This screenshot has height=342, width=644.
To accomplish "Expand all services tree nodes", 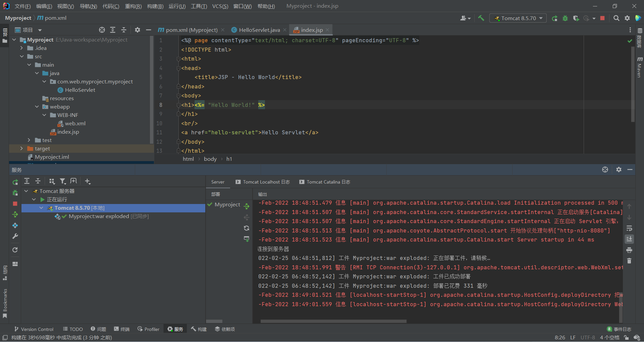I will point(27,181).
